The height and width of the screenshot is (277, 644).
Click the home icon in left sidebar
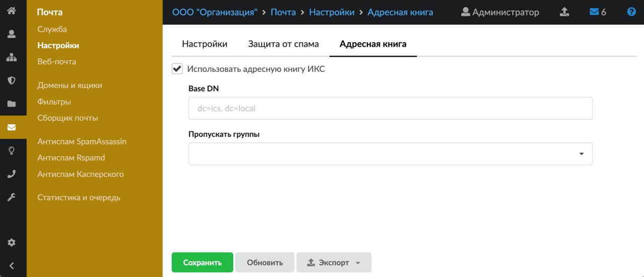point(11,10)
